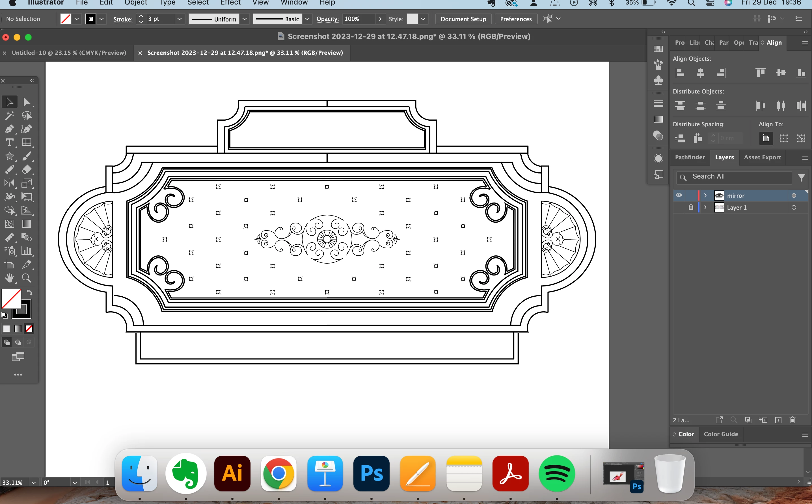Delete selection using Layers trash icon
The image size is (812, 504).
792,420
